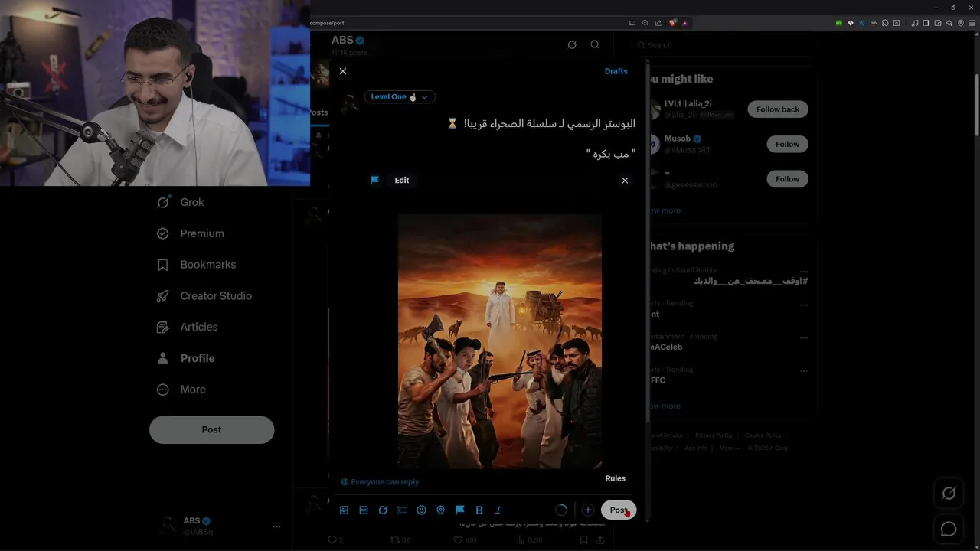The image size is (980, 551).
Task: Click the large sidebar Post button
Action: pos(211,429)
